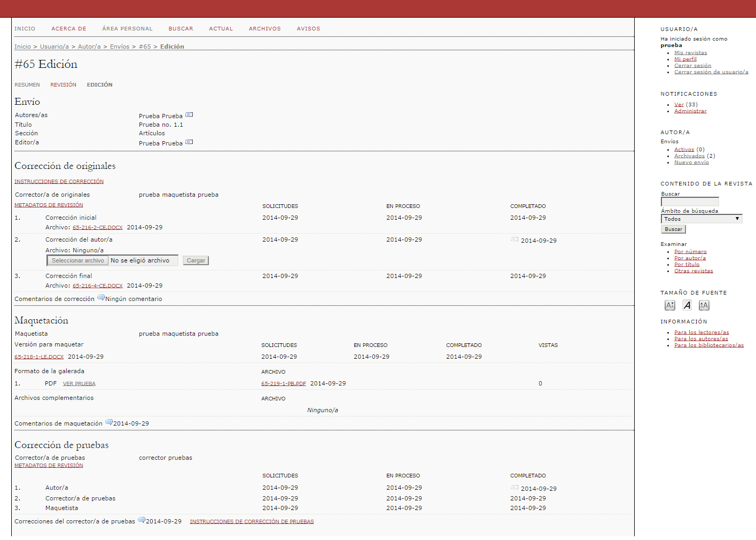Open the INSTRUCCIONES DE CORRECCIÓN link
Viewport: 756px width, 540px height.
click(x=59, y=182)
